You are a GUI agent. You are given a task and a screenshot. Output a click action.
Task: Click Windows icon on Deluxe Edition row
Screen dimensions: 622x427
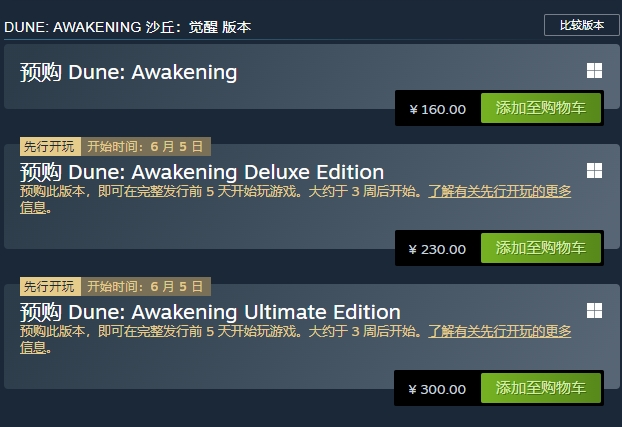pyautogui.click(x=594, y=171)
